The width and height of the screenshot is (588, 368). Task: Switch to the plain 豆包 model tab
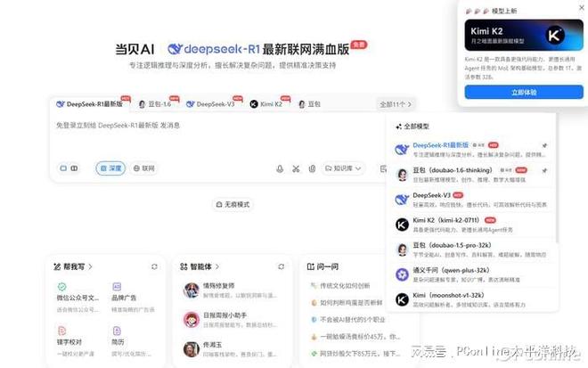310,104
